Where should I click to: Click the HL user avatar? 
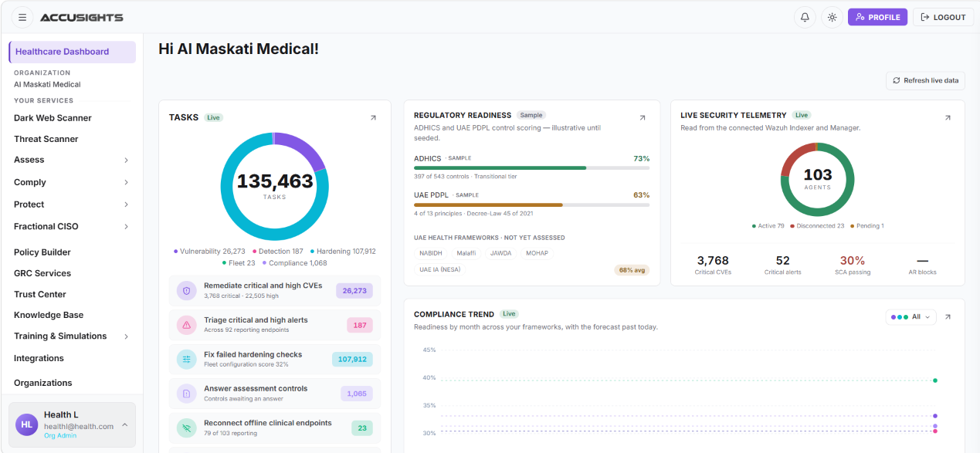(x=27, y=424)
